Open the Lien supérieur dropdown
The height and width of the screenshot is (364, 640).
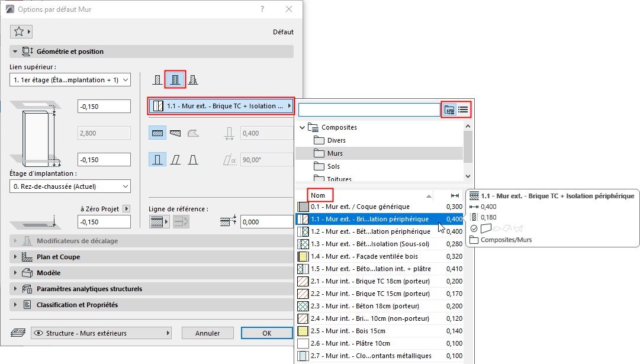click(70, 80)
